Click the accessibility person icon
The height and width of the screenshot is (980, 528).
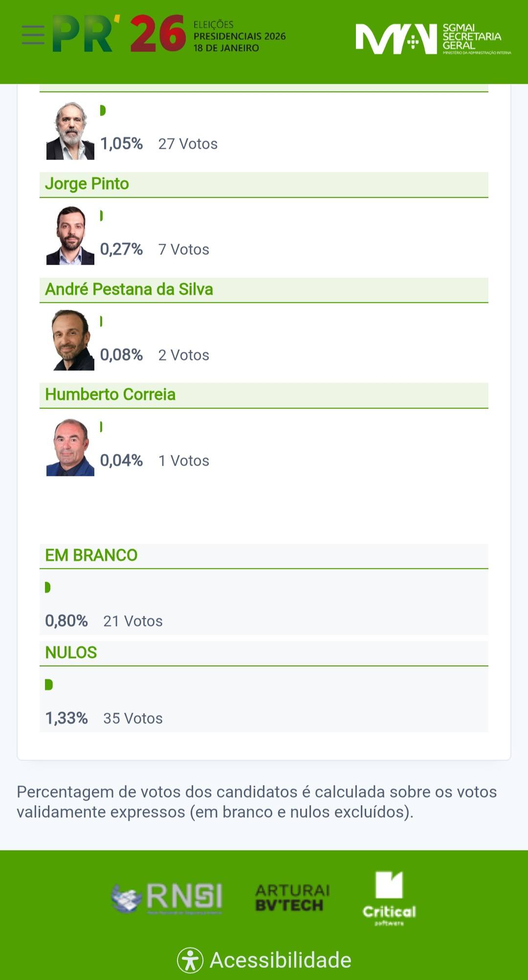(190, 960)
